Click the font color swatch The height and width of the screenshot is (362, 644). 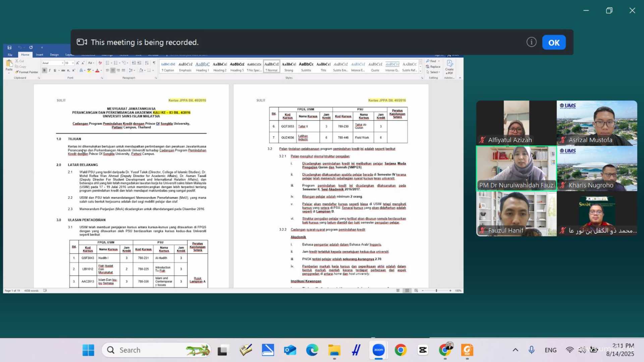point(97,70)
